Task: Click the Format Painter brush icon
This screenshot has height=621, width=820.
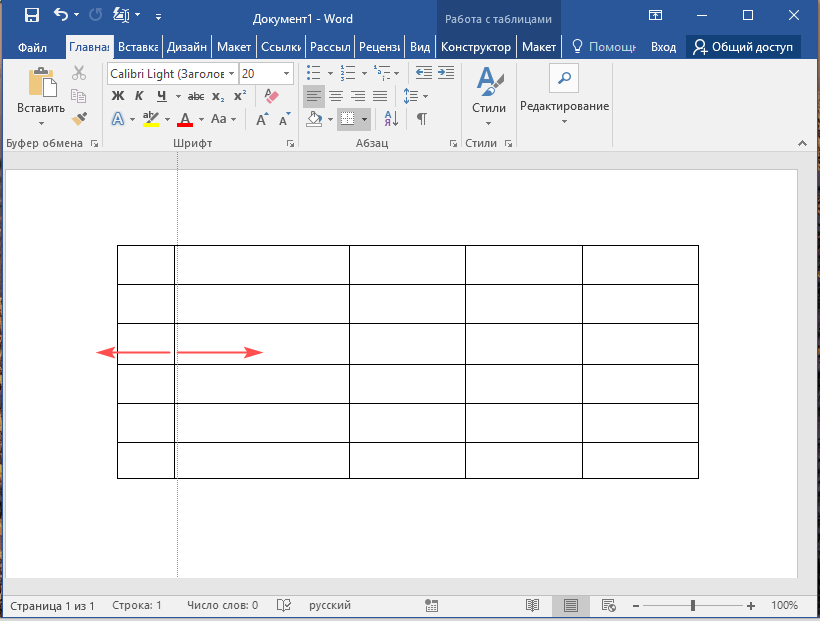Action: click(80, 119)
